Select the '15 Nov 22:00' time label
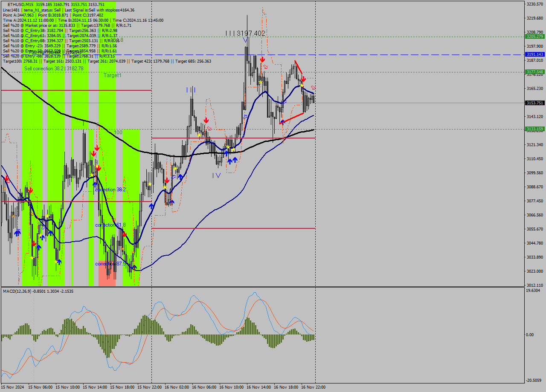546x392 pixels. [149, 387]
